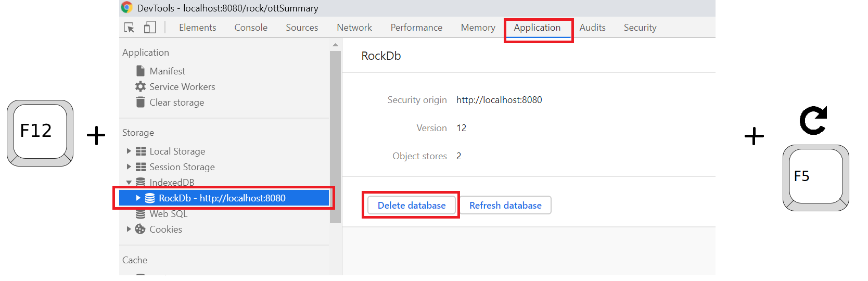The width and height of the screenshot is (868, 281).
Task: Click the Clear storage trash icon
Action: (140, 102)
